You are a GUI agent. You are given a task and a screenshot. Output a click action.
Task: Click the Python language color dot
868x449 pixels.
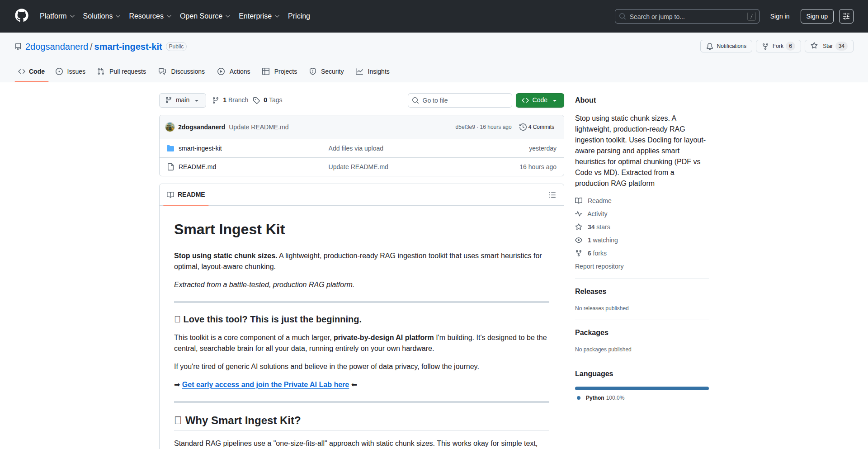pos(579,398)
